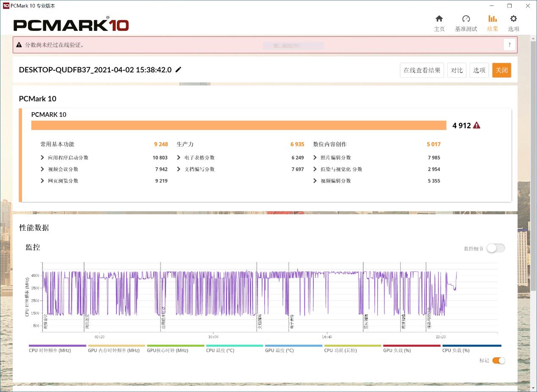Click 在线查看结果 button
The width and height of the screenshot is (537, 392).
click(422, 70)
